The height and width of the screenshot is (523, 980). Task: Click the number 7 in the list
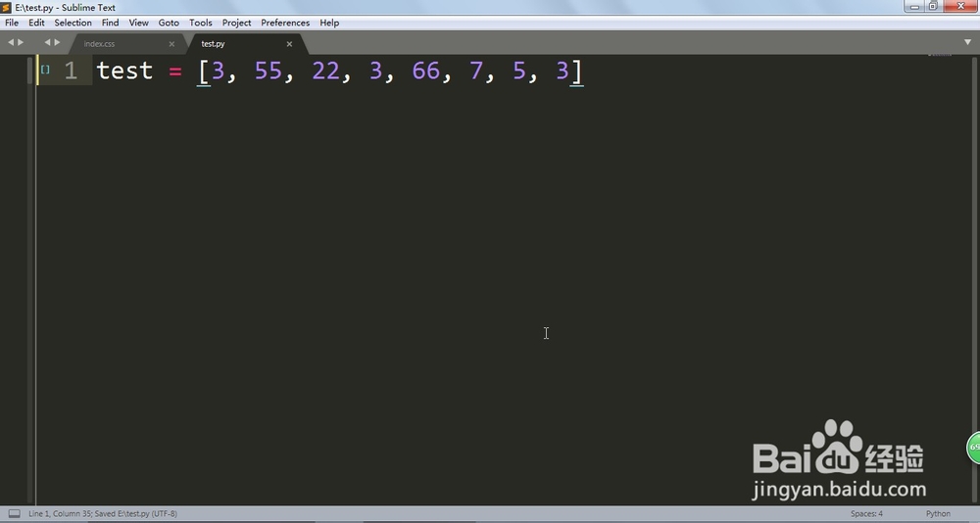[476, 71]
